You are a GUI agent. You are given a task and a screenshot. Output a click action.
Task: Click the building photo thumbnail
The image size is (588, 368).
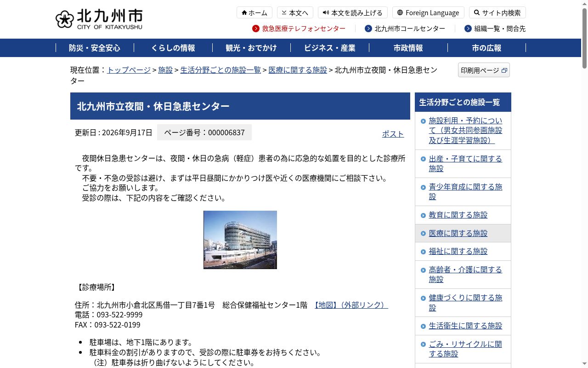pyautogui.click(x=240, y=240)
